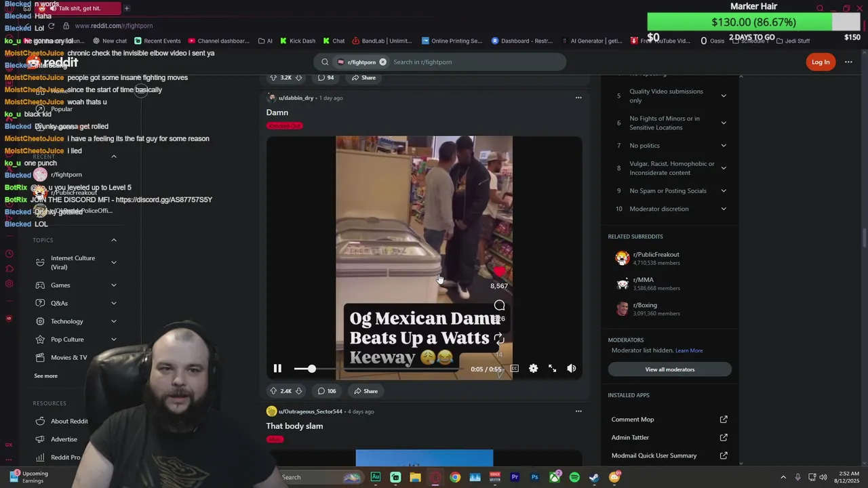Open Steam from taskbar
Viewport: 868px width, 488px height.
(x=595, y=477)
